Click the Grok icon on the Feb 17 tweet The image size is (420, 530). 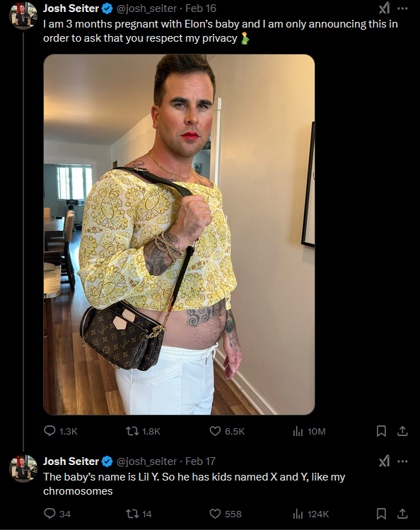[x=384, y=461]
